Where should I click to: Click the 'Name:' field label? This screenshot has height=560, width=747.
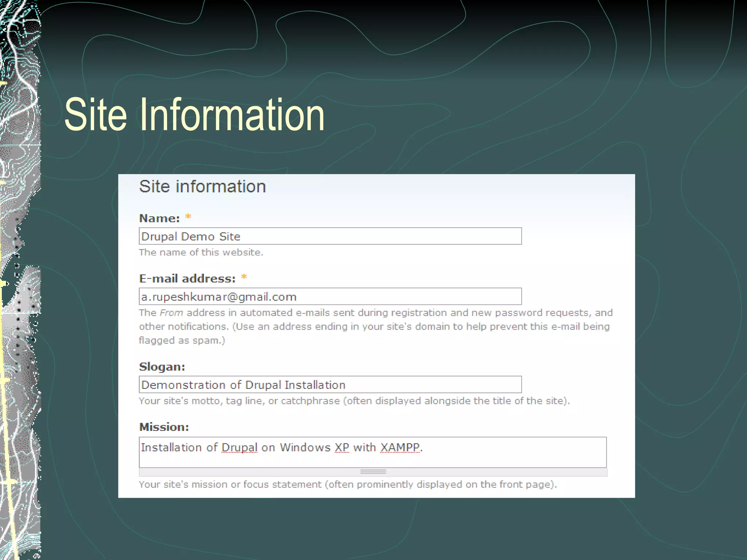click(159, 218)
